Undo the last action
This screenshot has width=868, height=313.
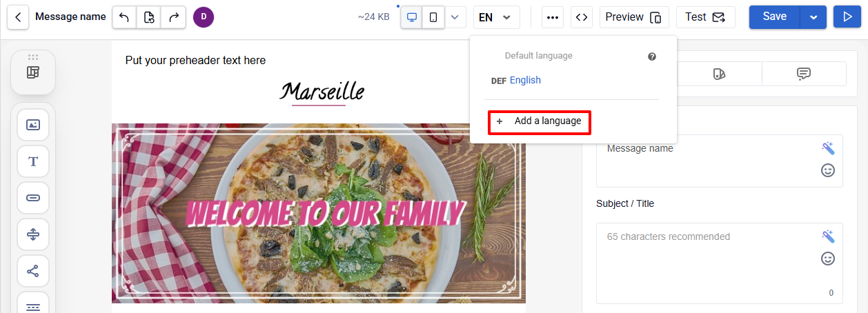tap(124, 17)
